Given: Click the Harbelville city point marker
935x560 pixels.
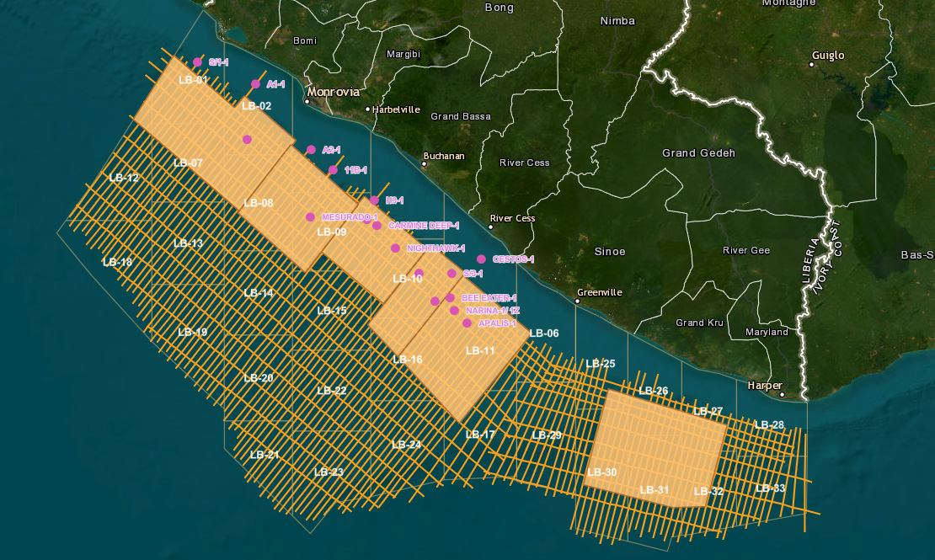Looking at the screenshot, I should pyautogui.click(x=367, y=109).
